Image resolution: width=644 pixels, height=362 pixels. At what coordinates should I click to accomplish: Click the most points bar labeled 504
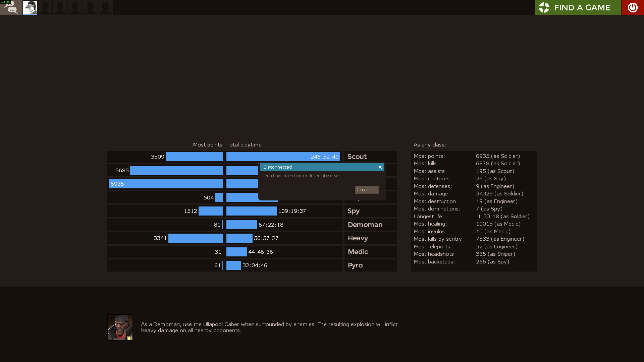tap(219, 198)
